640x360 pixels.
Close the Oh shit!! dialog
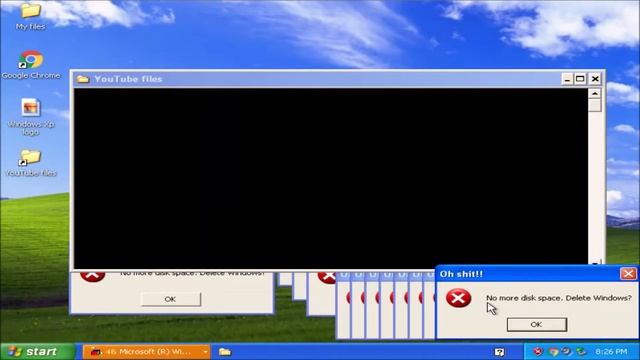click(x=628, y=273)
